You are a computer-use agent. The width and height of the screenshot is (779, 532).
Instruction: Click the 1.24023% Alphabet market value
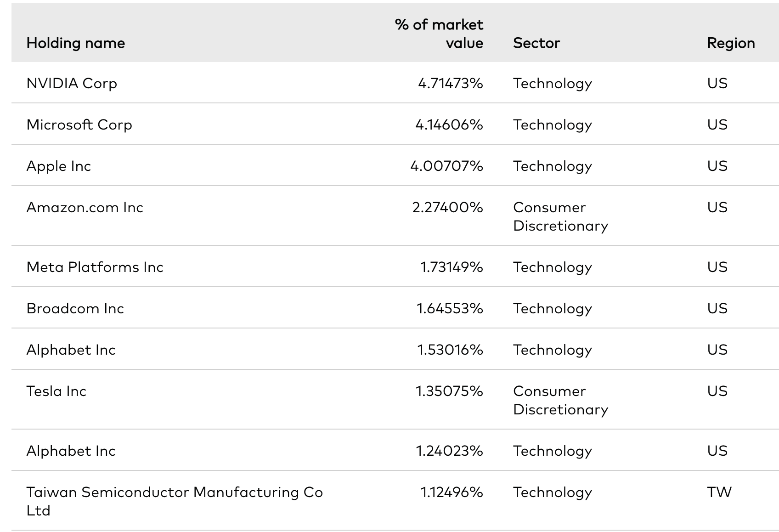(x=449, y=451)
